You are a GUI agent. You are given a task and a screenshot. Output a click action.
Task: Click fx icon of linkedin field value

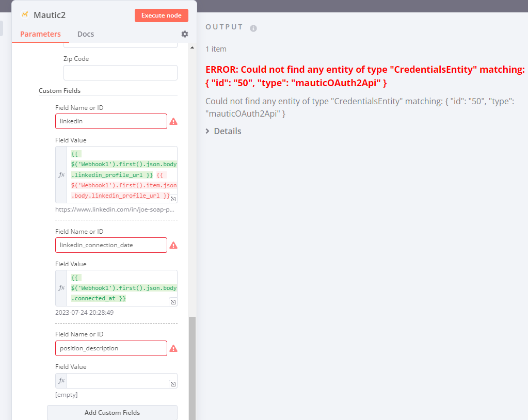tap(61, 175)
